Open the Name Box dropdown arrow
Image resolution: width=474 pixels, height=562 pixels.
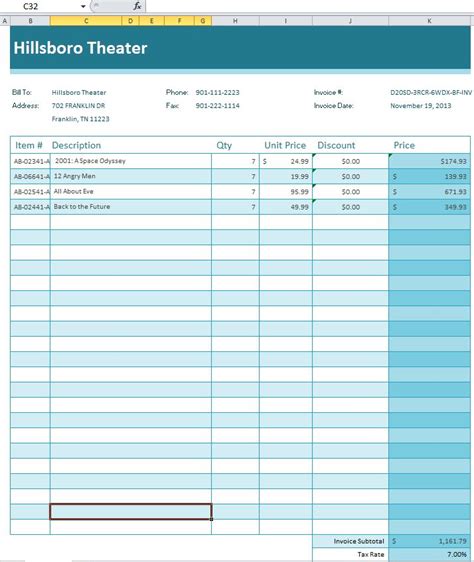coord(83,6)
